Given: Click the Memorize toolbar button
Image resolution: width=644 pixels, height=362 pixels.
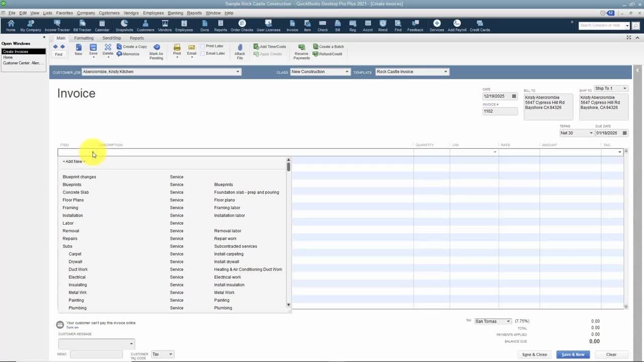Looking at the screenshot, I should [x=128, y=54].
